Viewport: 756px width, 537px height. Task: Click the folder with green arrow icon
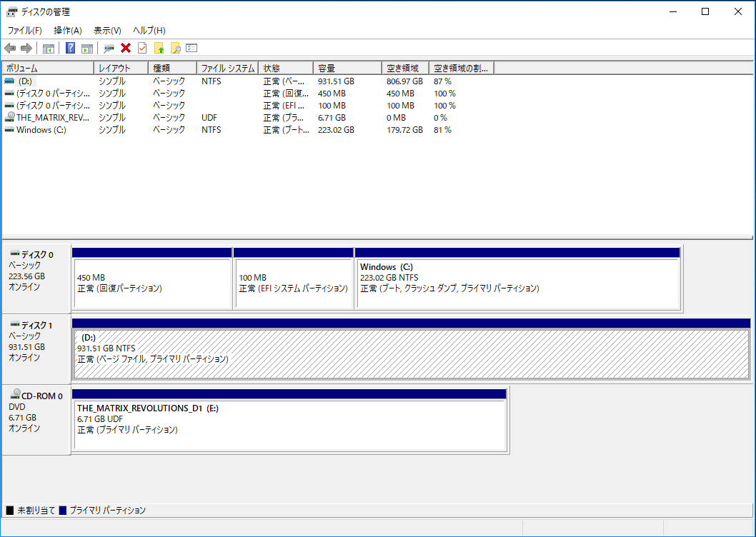159,49
